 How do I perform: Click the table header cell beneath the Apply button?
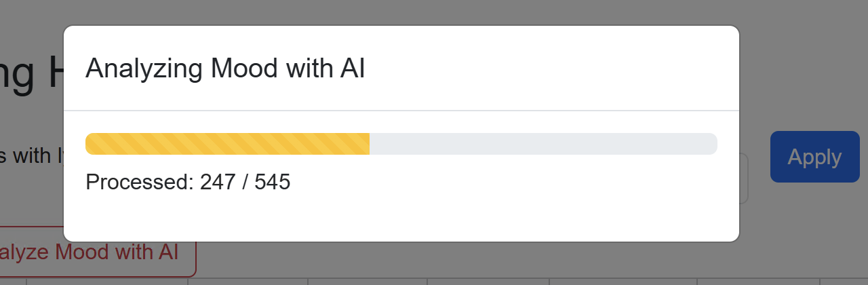(x=759, y=281)
